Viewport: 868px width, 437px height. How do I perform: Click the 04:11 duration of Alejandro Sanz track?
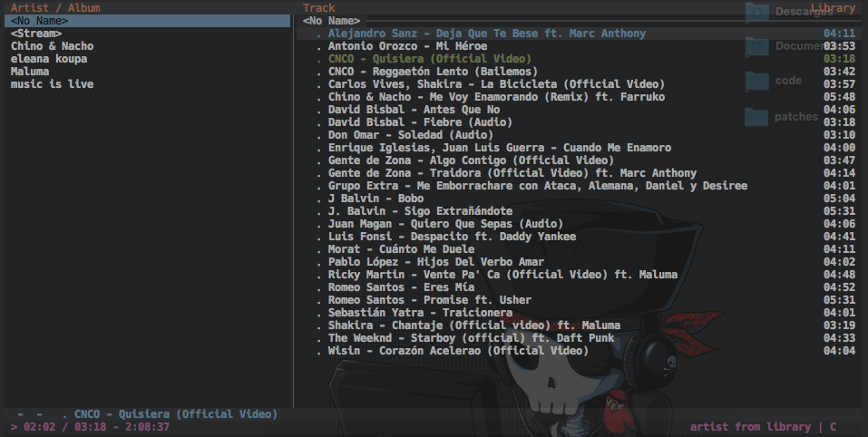[x=839, y=34]
